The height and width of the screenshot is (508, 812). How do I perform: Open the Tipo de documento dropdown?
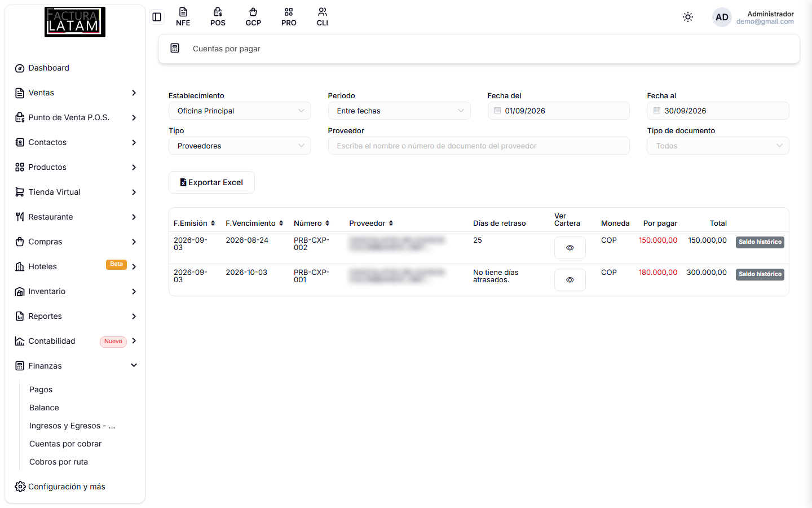click(x=718, y=146)
